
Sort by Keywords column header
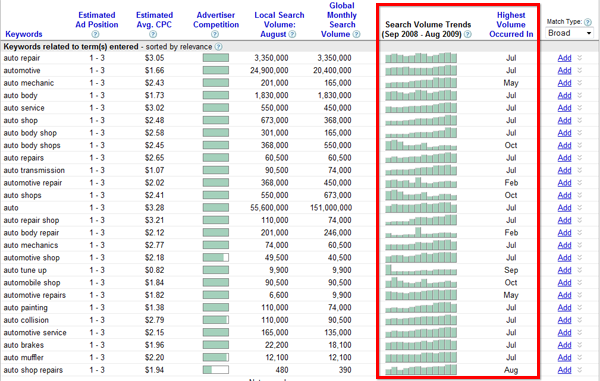[24, 34]
